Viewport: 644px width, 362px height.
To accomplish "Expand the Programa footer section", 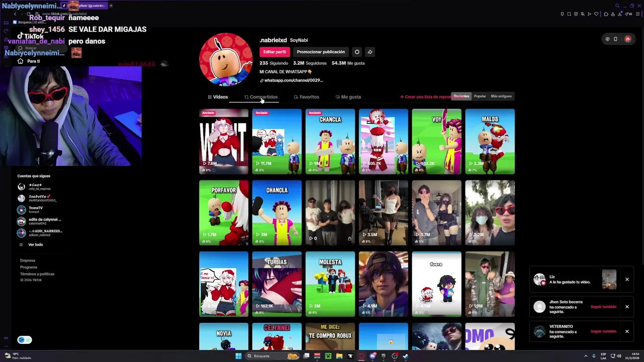I will click(29, 267).
